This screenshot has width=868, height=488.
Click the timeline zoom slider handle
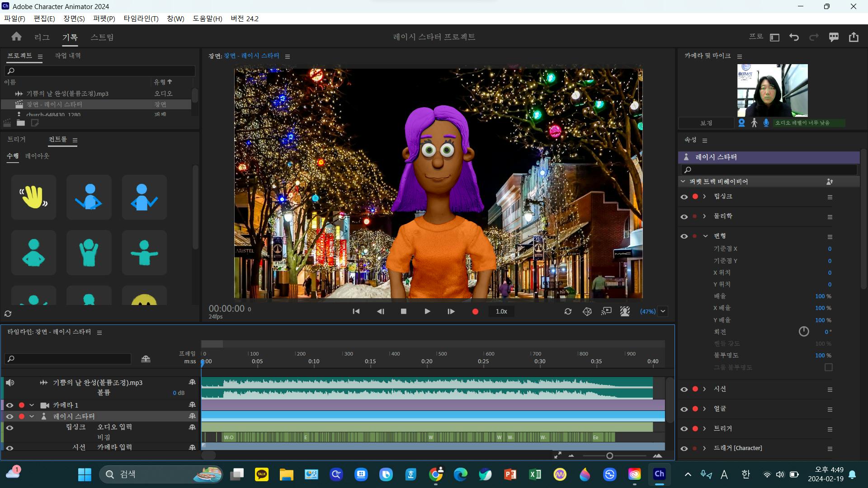[x=609, y=456]
